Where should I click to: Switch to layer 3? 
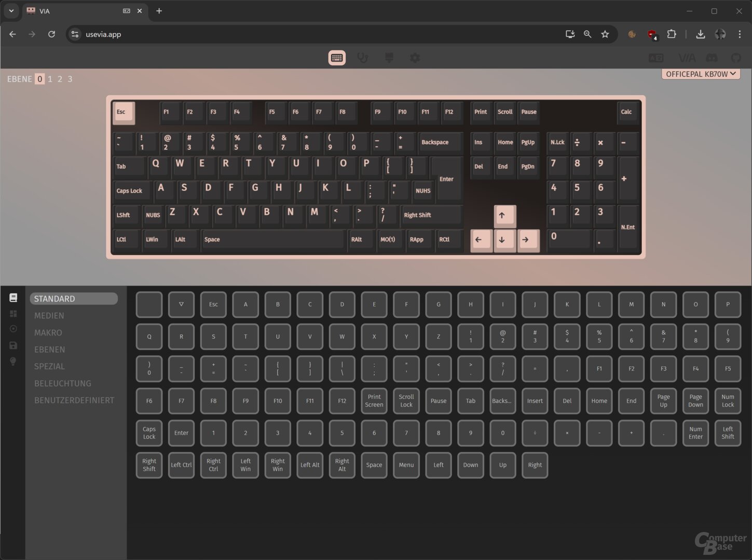70,79
